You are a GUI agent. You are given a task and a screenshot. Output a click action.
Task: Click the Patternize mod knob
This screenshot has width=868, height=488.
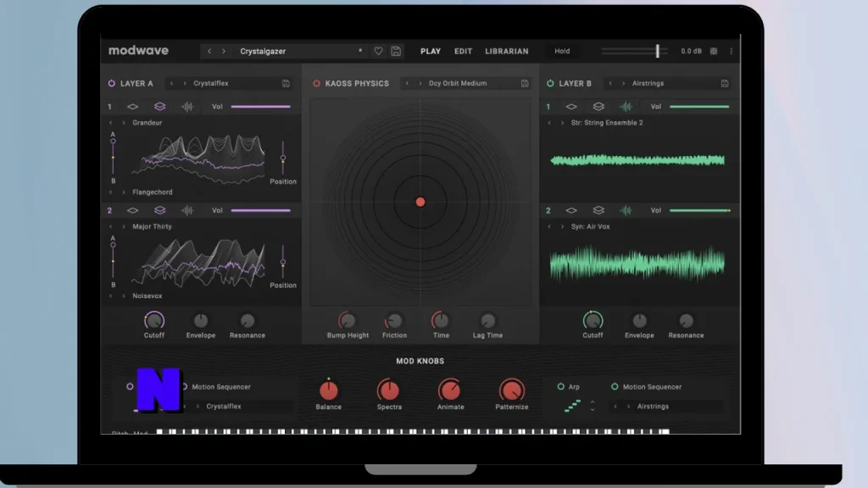511,391
